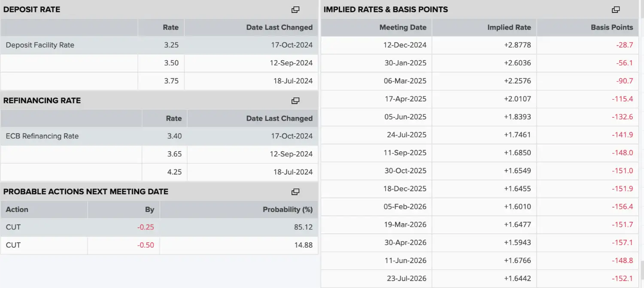
Task: Pop out the Refinancing Rate panel
Action: click(x=295, y=101)
